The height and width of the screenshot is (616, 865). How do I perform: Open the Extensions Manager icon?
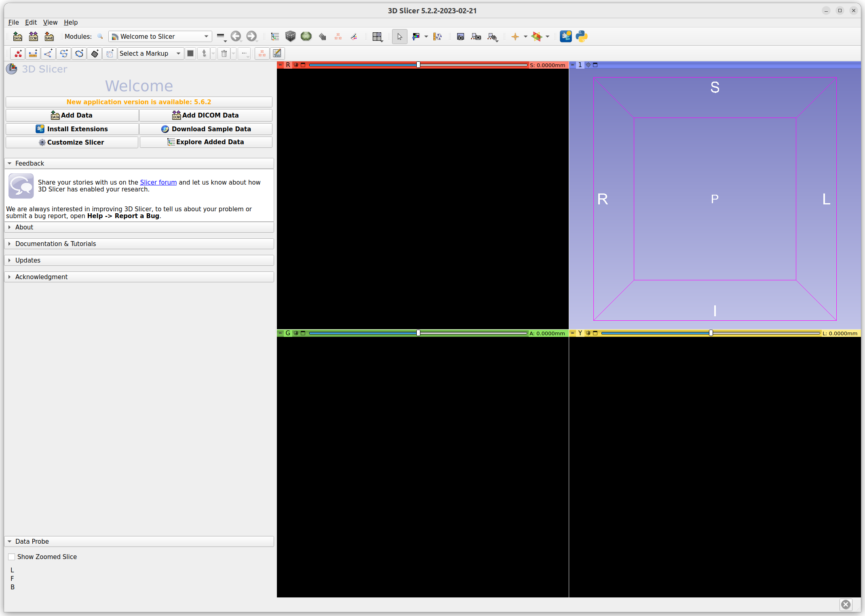(565, 36)
